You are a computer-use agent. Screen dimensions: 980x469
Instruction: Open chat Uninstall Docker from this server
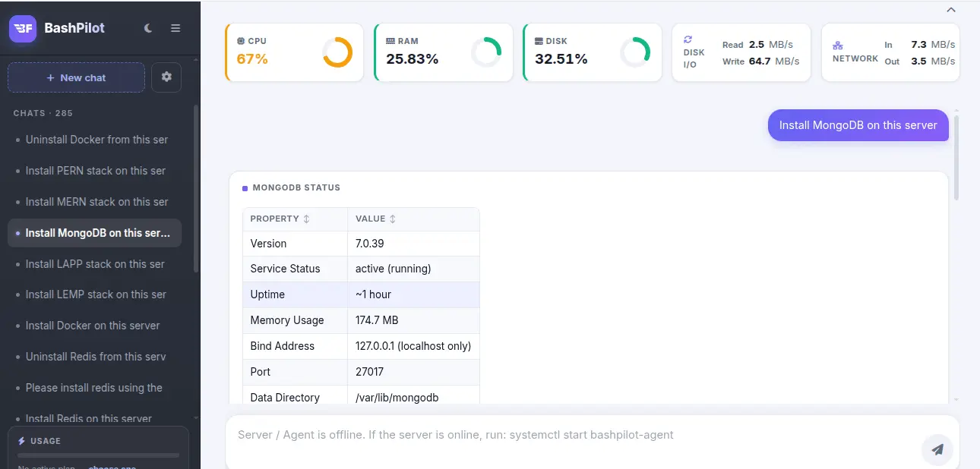point(94,140)
